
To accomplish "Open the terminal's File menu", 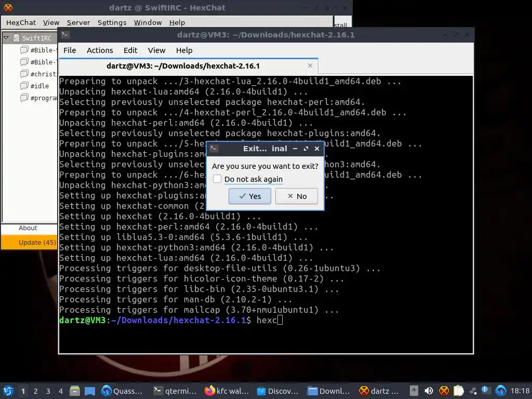I will point(70,50).
